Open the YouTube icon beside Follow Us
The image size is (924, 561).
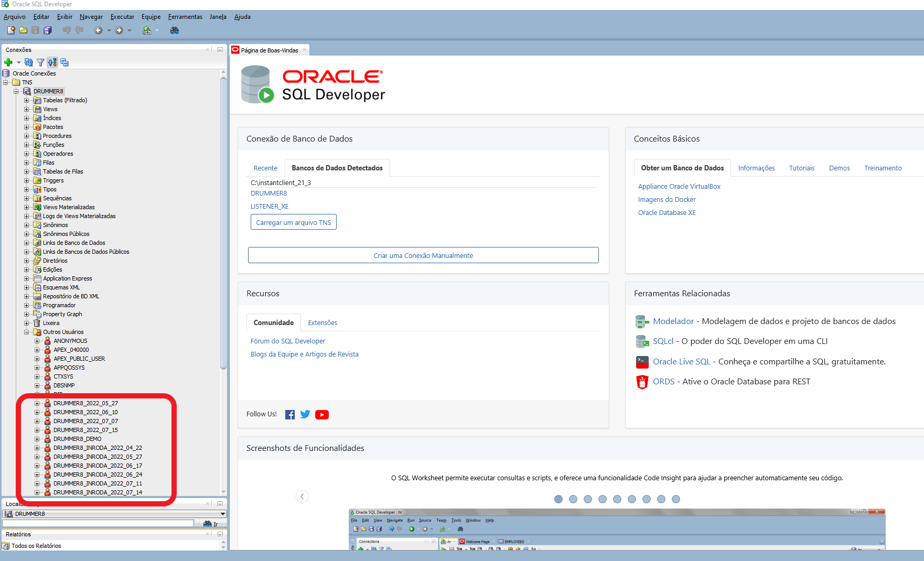click(x=322, y=415)
